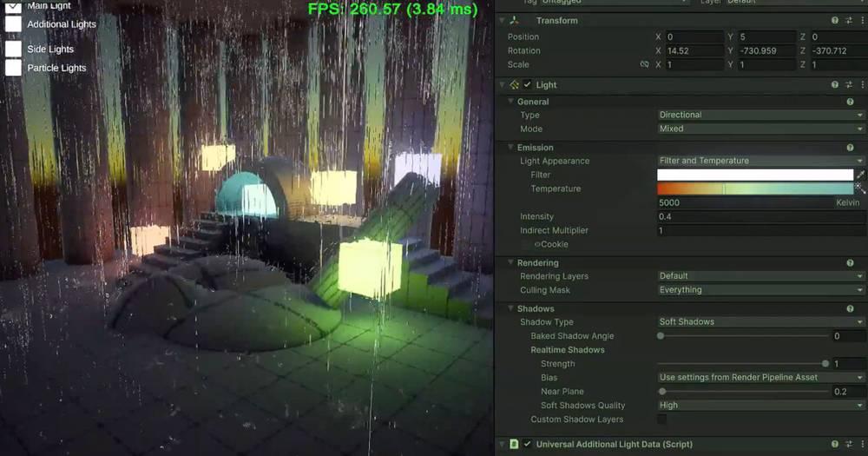Open help for the Rendering section
Screen dimensions: 868x456
[x=851, y=263]
